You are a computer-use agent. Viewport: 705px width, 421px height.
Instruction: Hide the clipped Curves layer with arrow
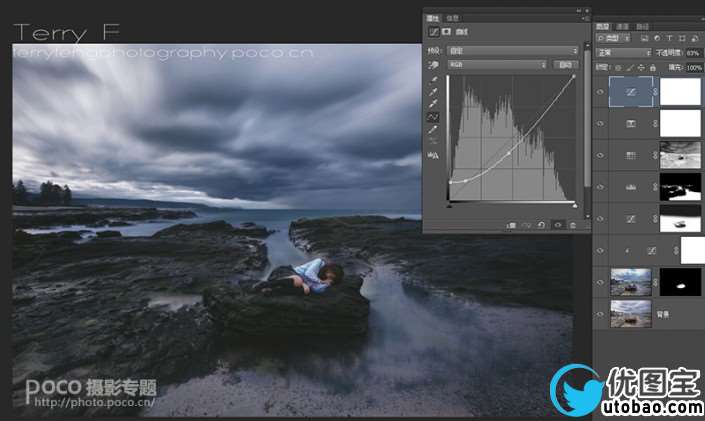tap(600, 251)
